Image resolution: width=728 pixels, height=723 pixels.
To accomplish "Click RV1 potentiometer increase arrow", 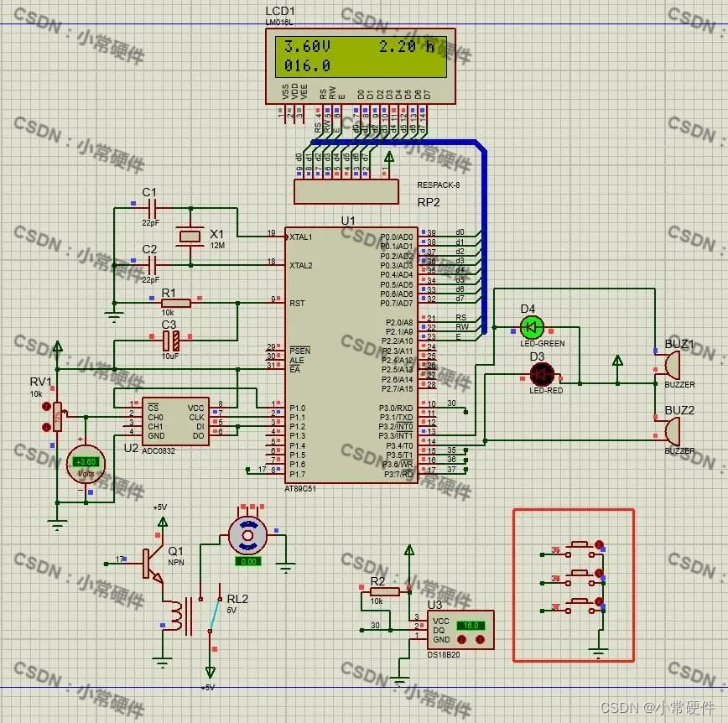I will 46,406.
